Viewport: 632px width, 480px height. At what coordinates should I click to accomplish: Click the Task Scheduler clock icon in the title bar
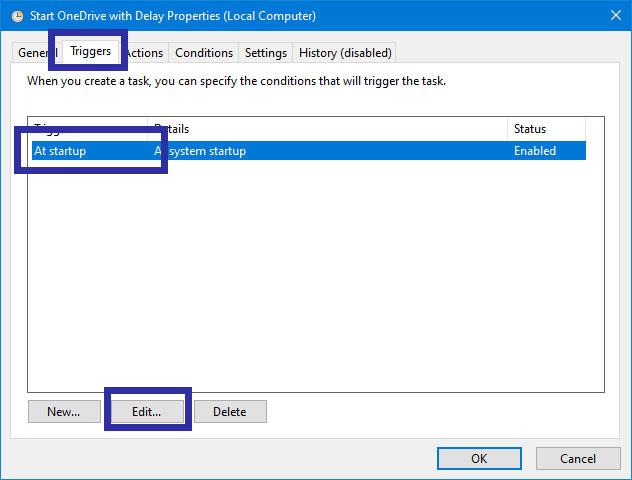tap(17, 16)
